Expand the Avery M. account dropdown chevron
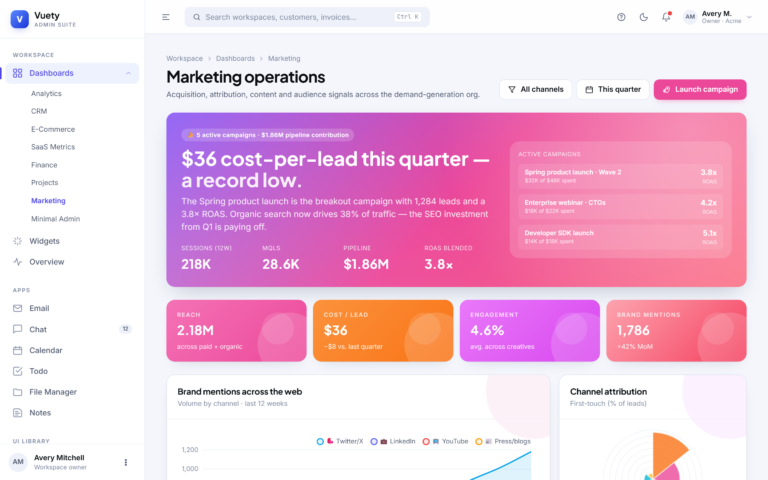Screen dimensions: 768x480 pos(749,17)
